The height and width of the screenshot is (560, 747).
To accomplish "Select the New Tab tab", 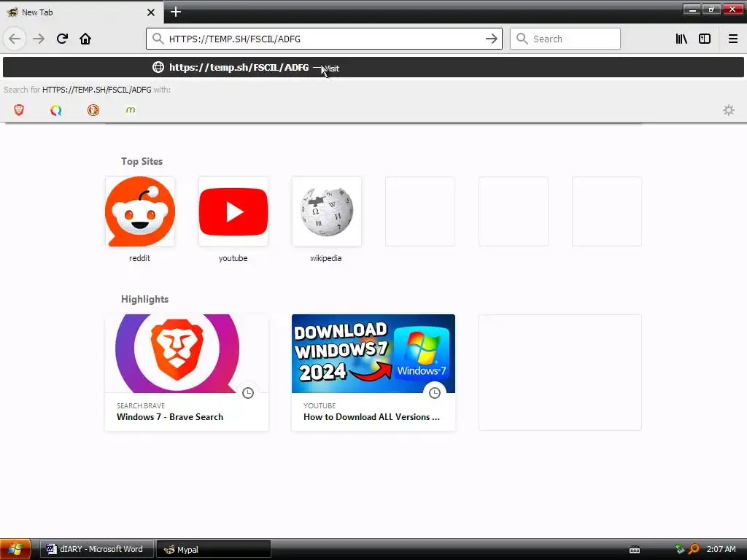I will (x=81, y=12).
